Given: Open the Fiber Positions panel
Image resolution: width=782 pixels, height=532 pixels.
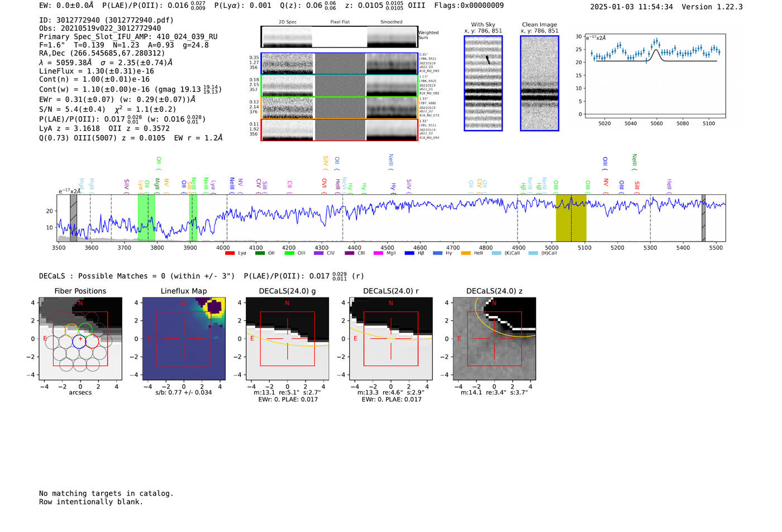Looking at the screenshot, I should [x=80, y=339].
